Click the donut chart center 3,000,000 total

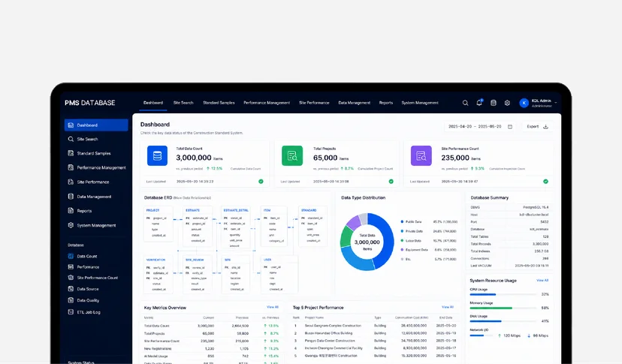tap(367, 242)
